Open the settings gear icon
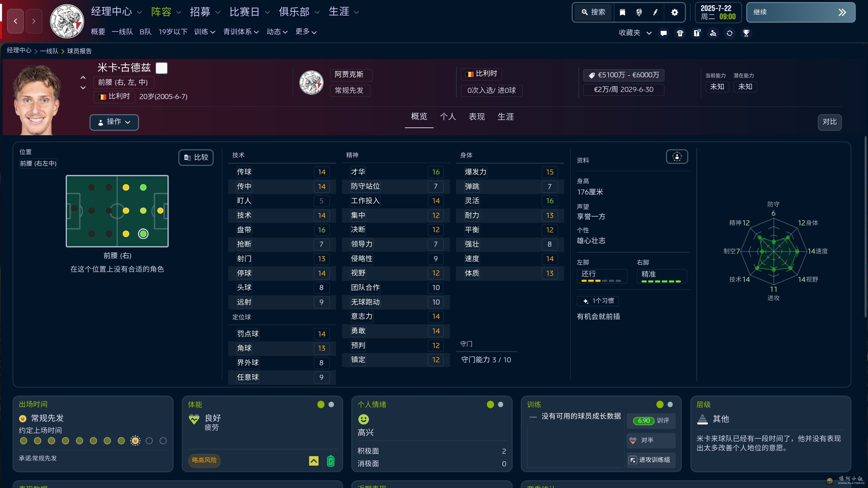Viewport: 868px width, 488px height. point(674,13)
